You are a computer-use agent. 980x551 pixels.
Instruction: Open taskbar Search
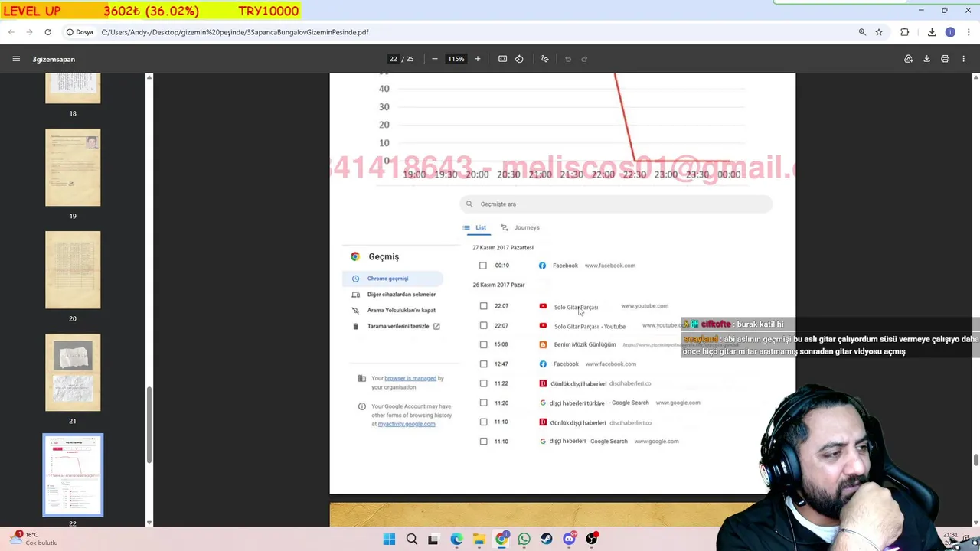[x=412, y=540]
